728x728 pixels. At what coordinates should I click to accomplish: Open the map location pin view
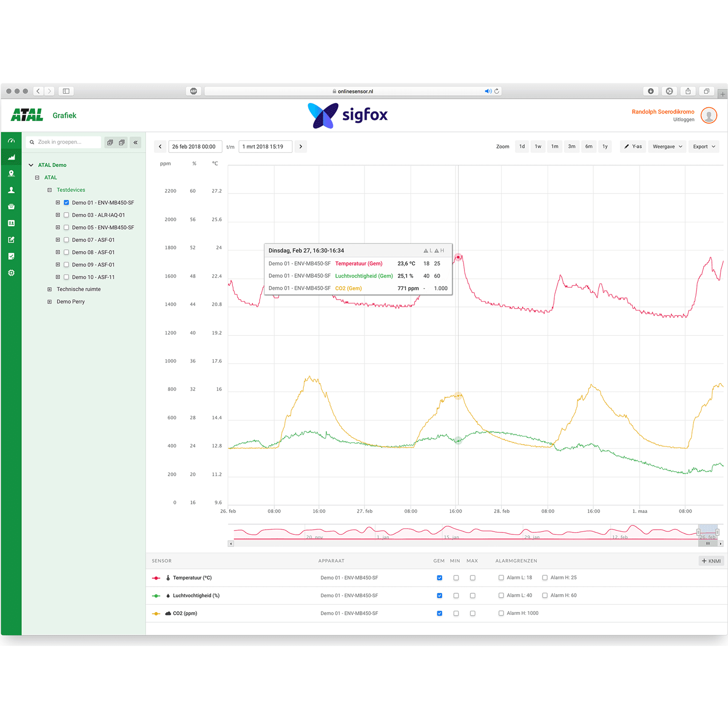point(11,174)
